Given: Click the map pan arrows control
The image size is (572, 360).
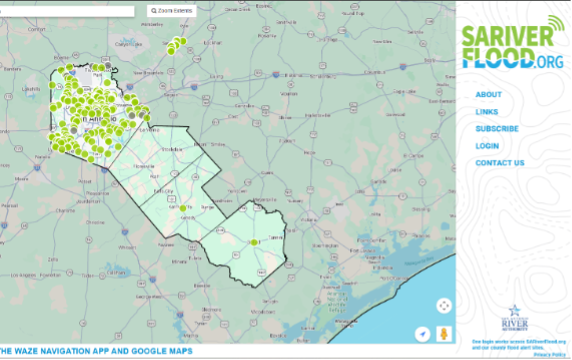Looking at the screenshot, I should [x=444, y=306].
